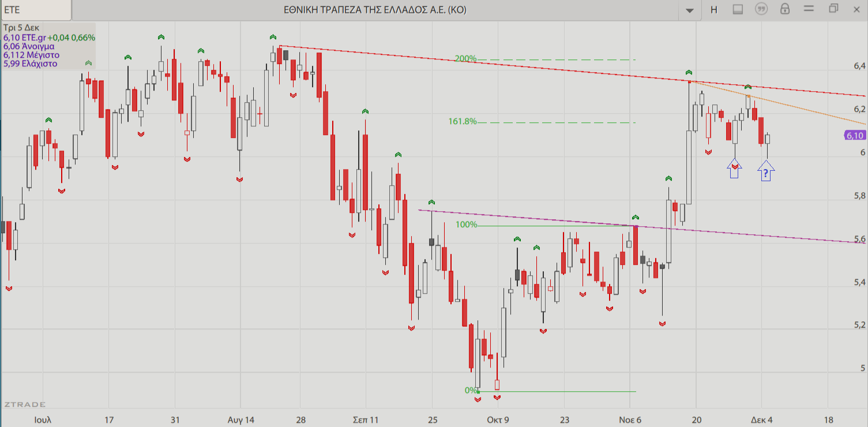The width and height of the screenshot is (868, 427).
Task: Click the 5,6 price axis label
Action: tap(859, 239)
